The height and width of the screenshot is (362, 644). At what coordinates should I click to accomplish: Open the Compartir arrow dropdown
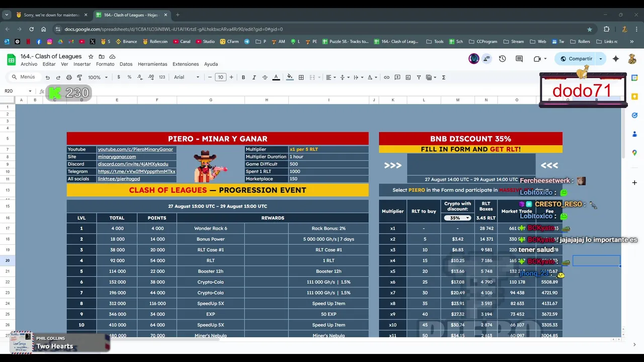(600, 59)
